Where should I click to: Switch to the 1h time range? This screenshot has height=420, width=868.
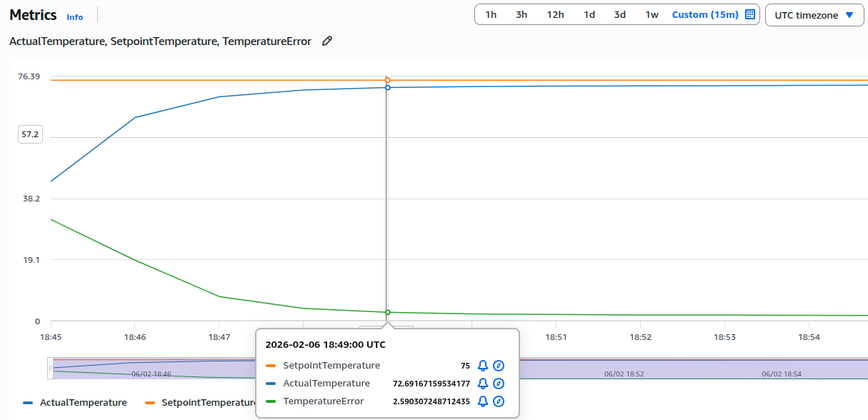[491, 14]
